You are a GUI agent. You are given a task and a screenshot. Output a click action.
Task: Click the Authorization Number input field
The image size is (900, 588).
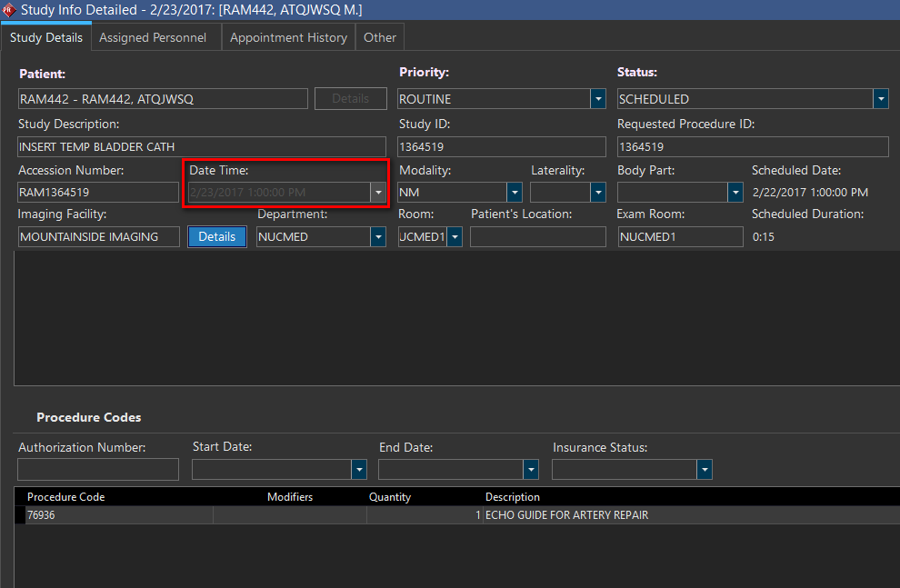[x=98, y=470]
